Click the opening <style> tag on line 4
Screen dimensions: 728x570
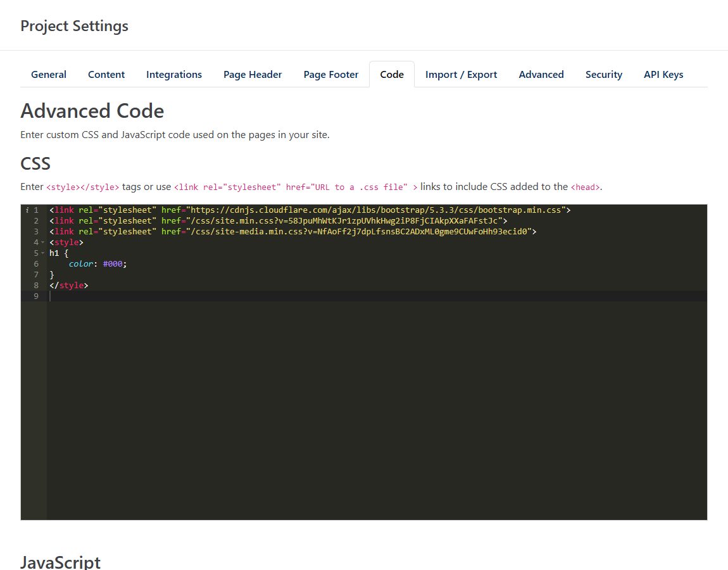pos(66,243)
